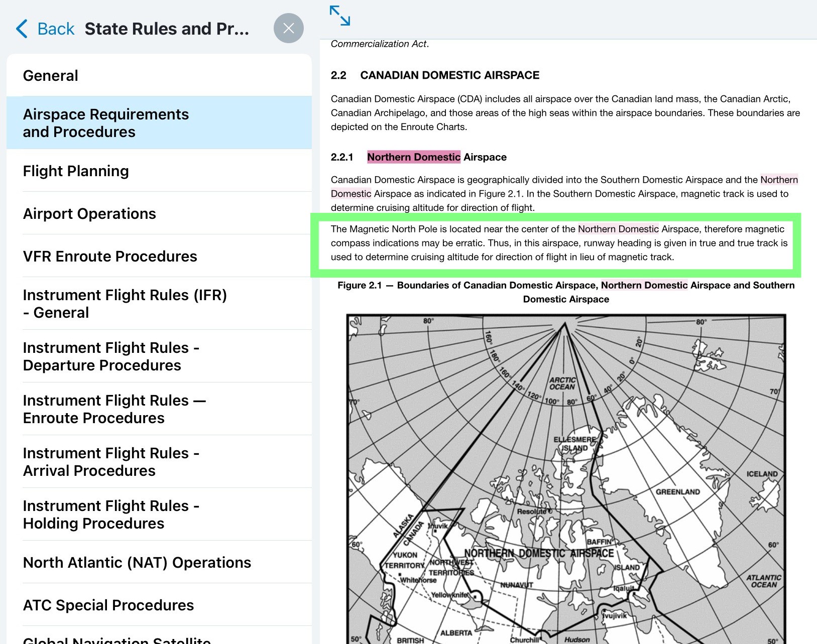Select Airspace Requirements and Procedures

pos(159,123)
